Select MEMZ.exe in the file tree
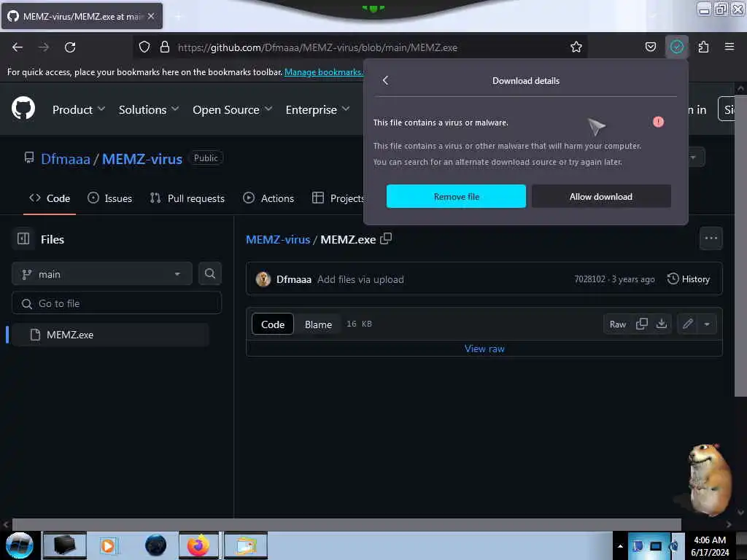The height and width of the screenshot is (560, 747). (x=111, y=334)
